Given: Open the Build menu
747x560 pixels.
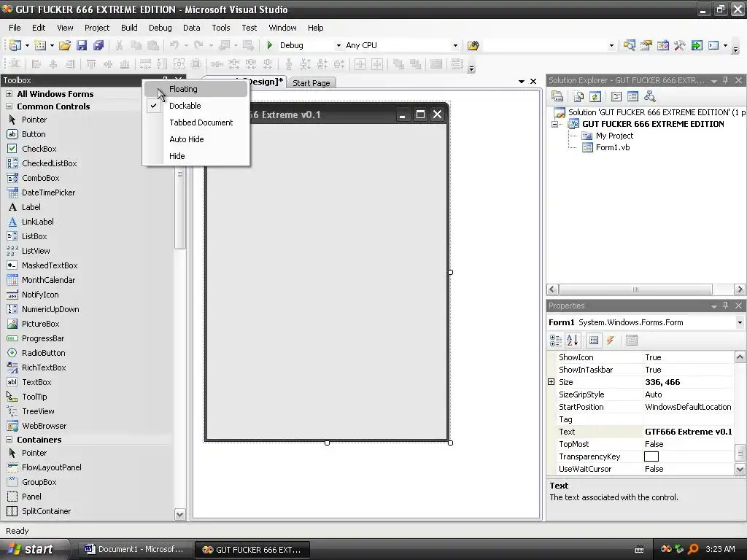Looking at the screenshot, I should coord(129,28).
